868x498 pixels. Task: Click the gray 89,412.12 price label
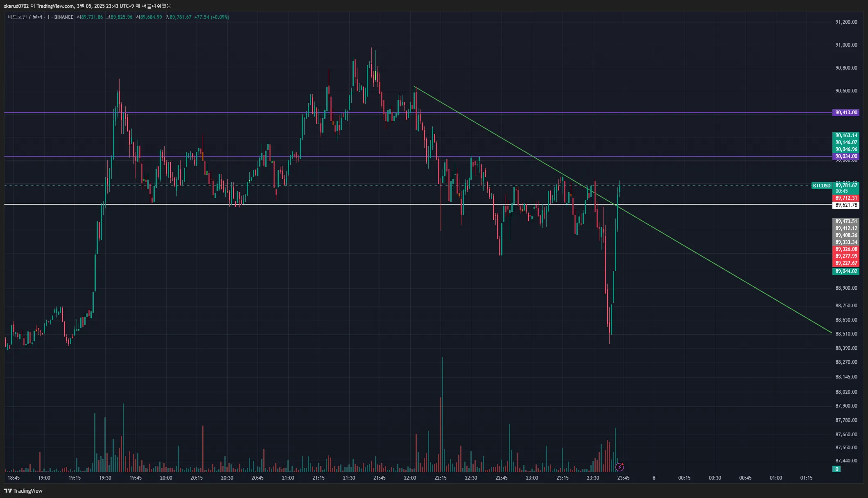coord(846,228)
